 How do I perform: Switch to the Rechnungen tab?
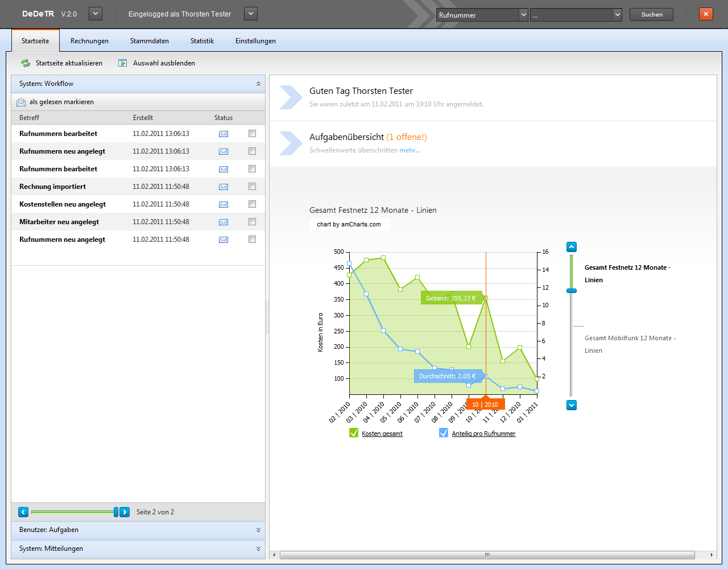pyautogui.click(x=89, y=41)
